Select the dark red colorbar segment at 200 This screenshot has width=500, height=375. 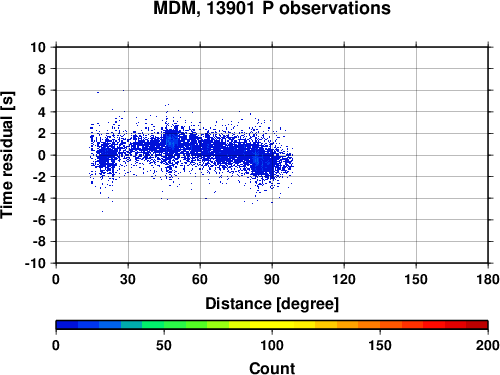[x=477, y=325]
